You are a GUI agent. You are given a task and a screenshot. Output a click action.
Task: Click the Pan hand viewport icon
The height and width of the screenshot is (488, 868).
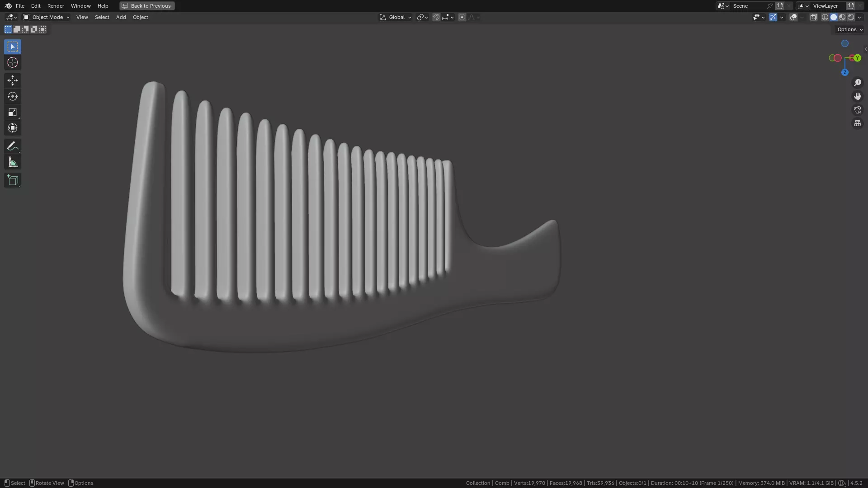point(858,96)
